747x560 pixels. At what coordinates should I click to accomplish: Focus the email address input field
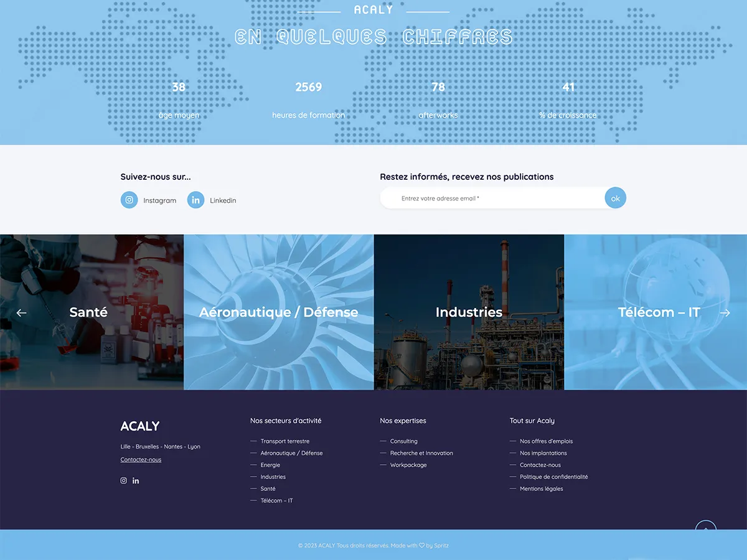492,198
